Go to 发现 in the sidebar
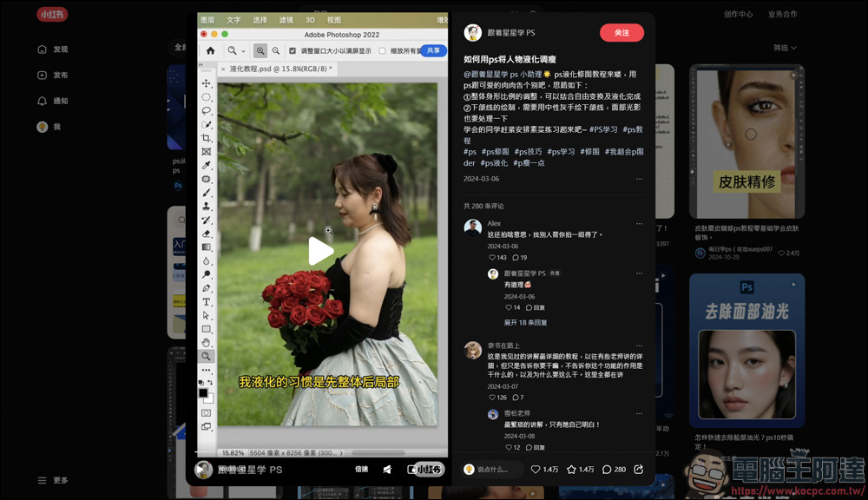The image size is (868, 500). click(x=53, y=49)
